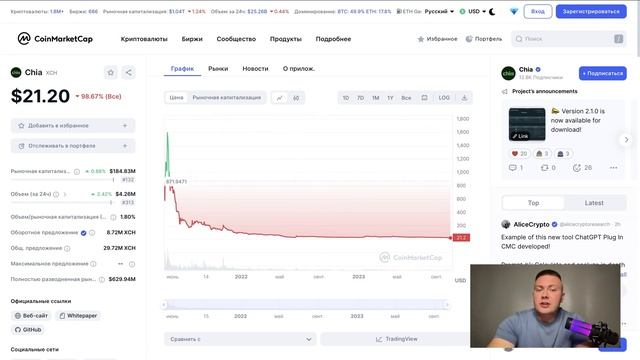This screenshot has width=640, height=360.
Task: Click left handle of chart range slider
Action: click(164, 304)
